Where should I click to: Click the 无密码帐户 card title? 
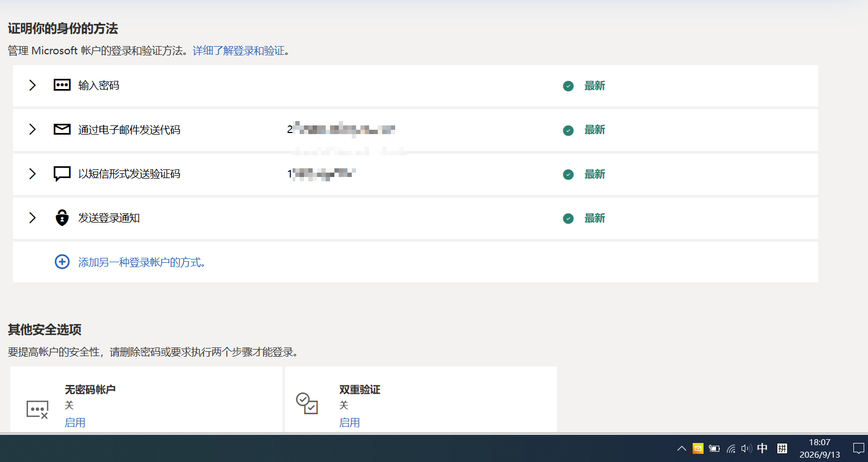90,389
